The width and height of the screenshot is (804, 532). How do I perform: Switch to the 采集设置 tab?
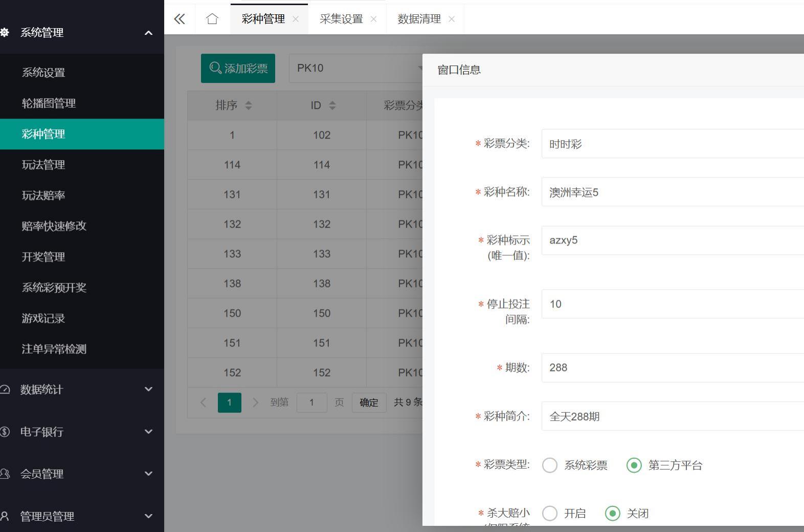pyautogui.click(x=341, y=19)
